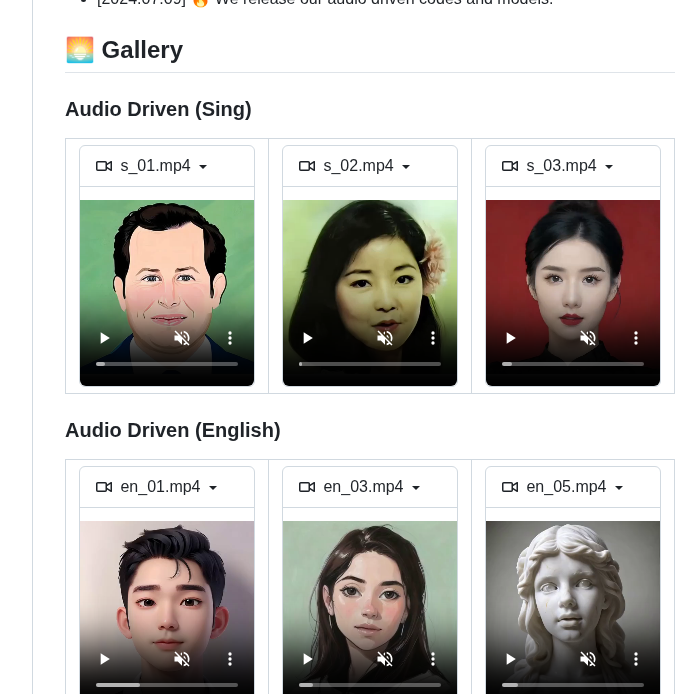Click the Audio Driven (English) heading
The height and width of the screenshot is (694, 684).
(x=172, y=430)
